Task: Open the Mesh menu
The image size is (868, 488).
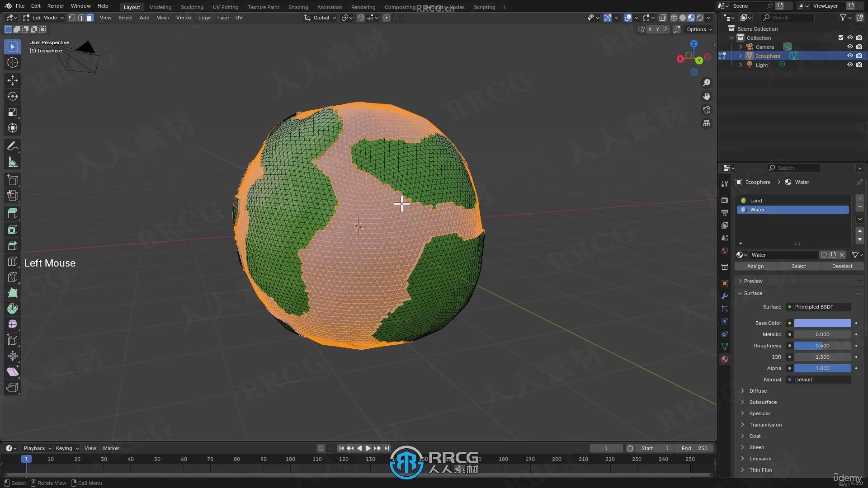Action: [x=163, y=18]
